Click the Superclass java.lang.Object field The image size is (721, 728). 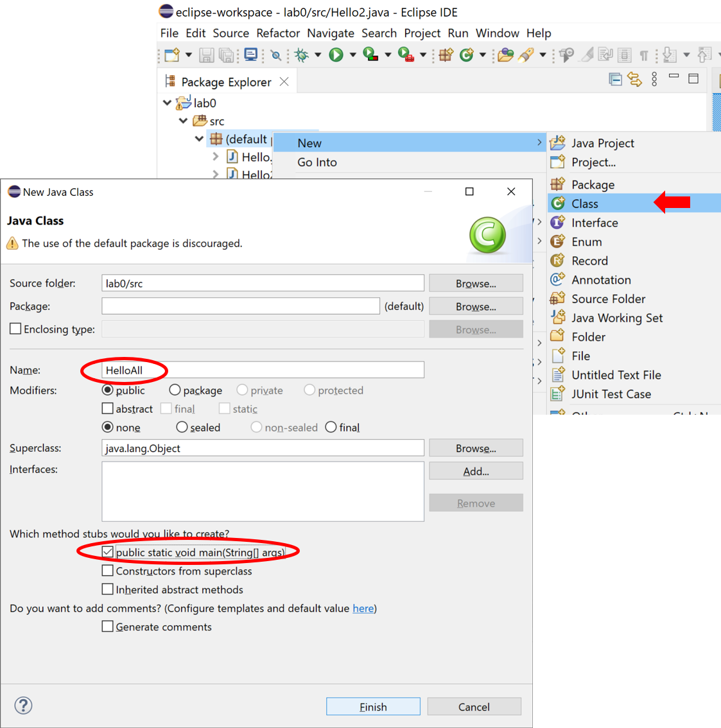click(263, 448)
